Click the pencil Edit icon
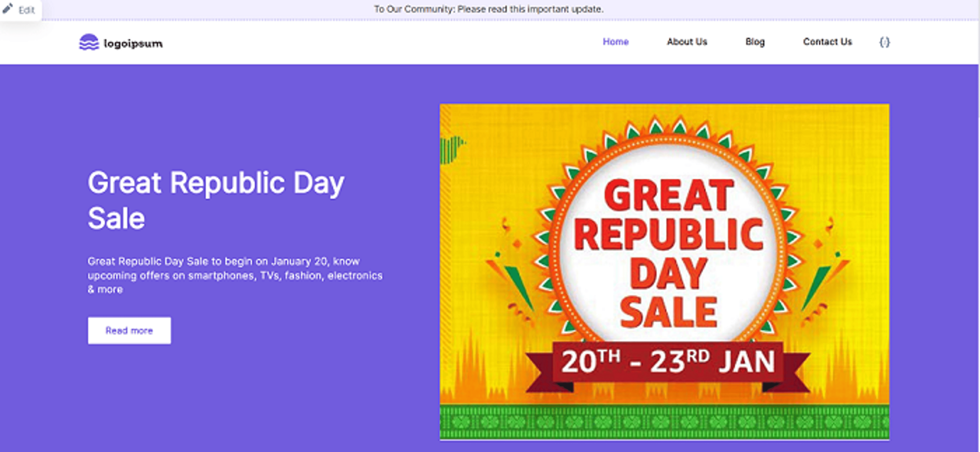Viewport: 980px width, 452px height. (8, 8)
